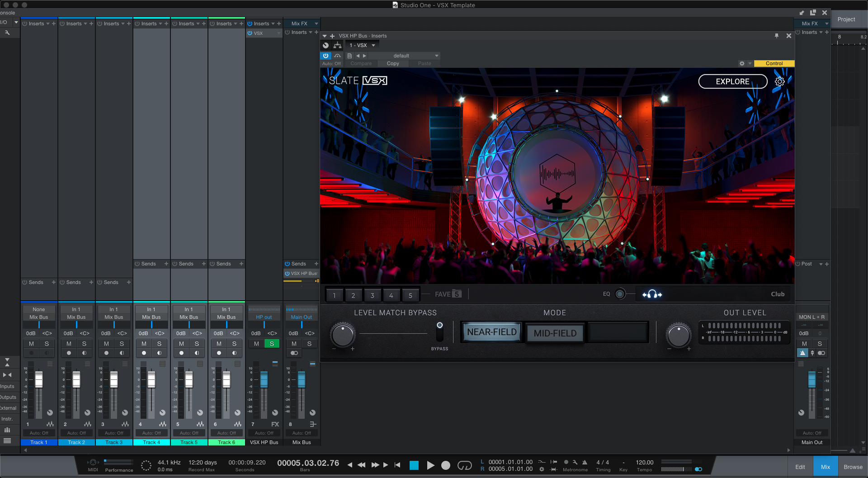Image resolution: width=868 pixels, height=478 pixels.
Task: Click the Record button in transport
Action: click(446, 465)
